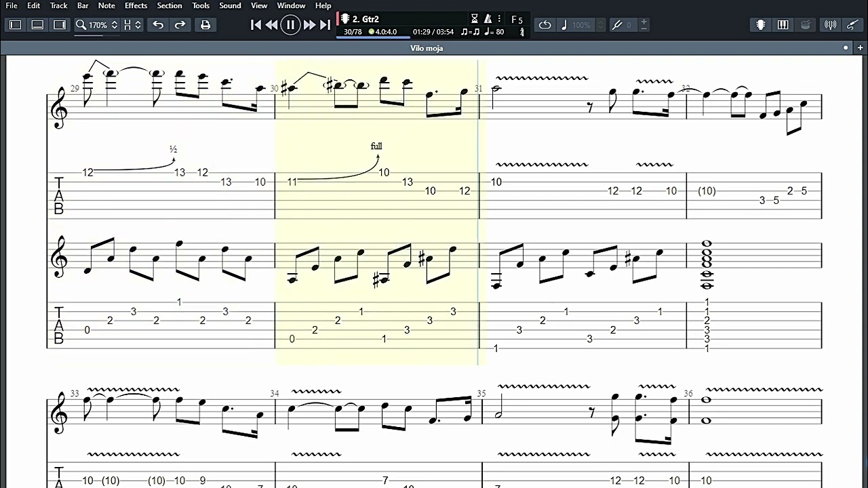Toggle loop playback
This screenshot has height=488, width=868.
(545, 25)
